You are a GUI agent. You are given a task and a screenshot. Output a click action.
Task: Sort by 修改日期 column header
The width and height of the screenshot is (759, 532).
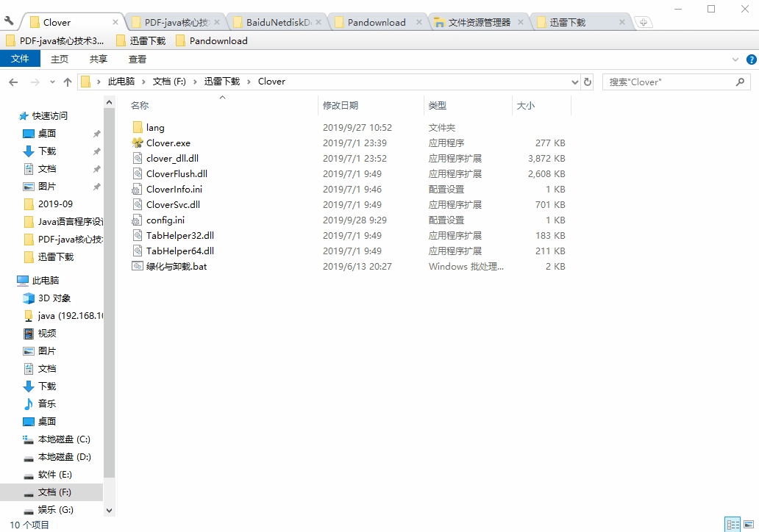[x=371, y=105]
